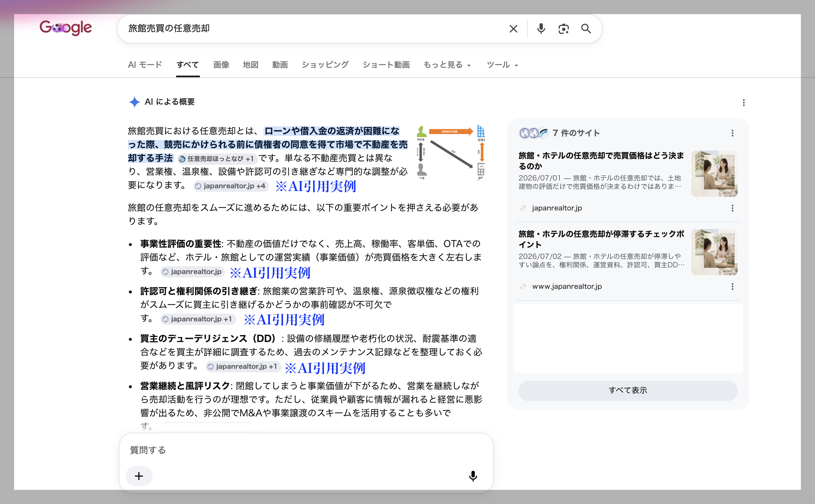
Task: Open article 任意売却が停滞するチェックポイント
Action: [x=601, y=239]
